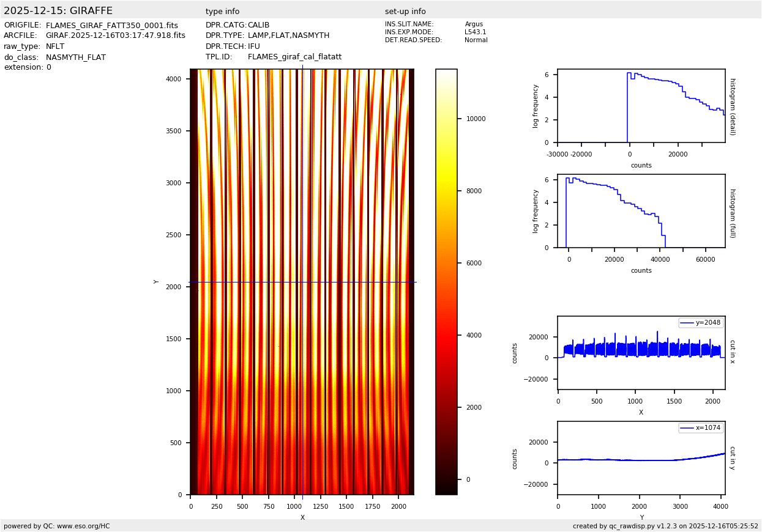Click the cut in y plot
The width and height of the screenshot is (762, 532).
coord(641,458)
